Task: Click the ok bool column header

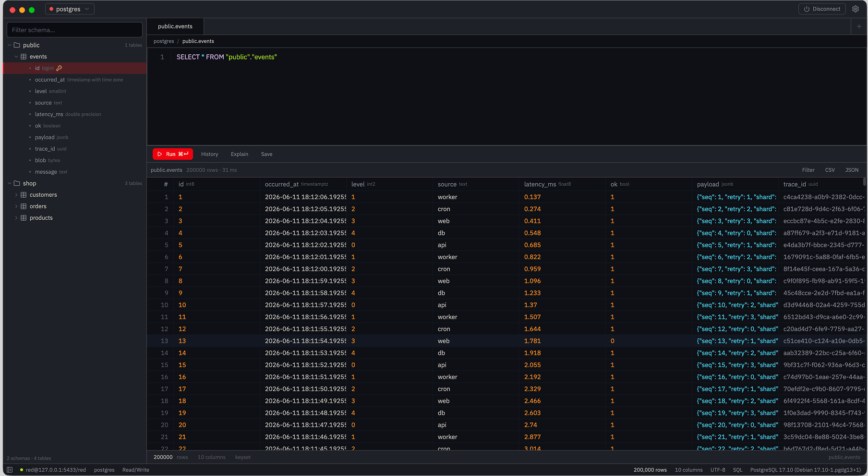Action: click(x=650, y=184)
